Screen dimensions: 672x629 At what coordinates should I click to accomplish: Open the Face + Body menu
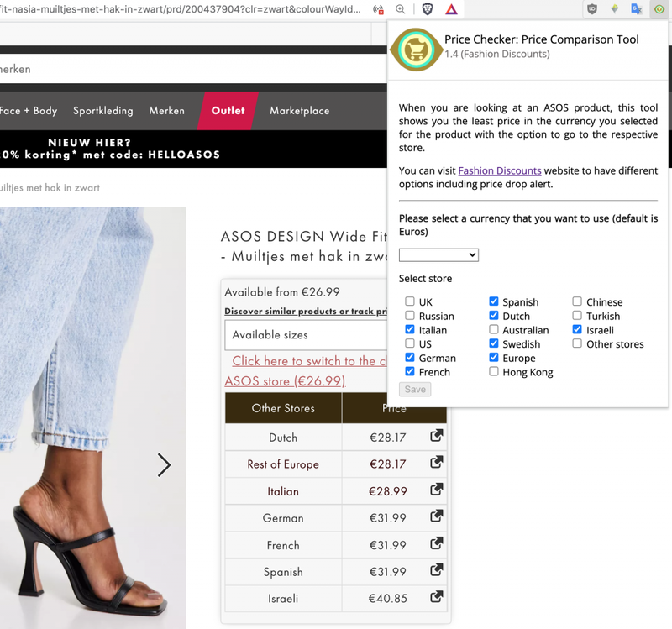(29, 111)
